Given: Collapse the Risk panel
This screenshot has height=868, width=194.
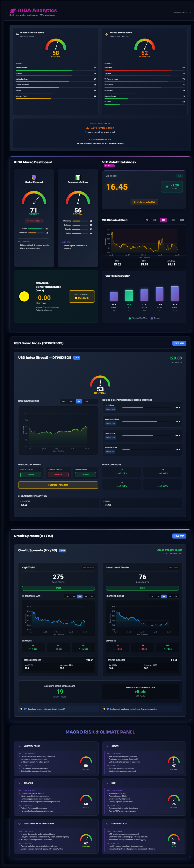Looking at the screenshot, I should (107, 783).
